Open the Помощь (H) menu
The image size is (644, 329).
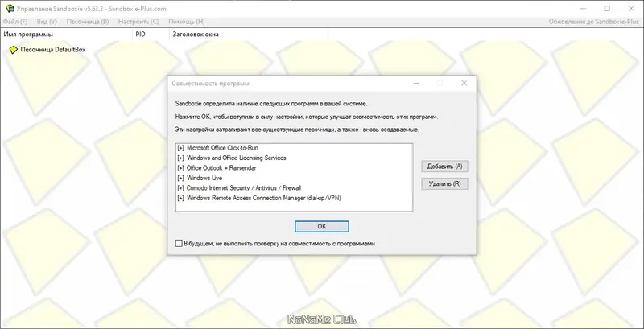[187, 22]
